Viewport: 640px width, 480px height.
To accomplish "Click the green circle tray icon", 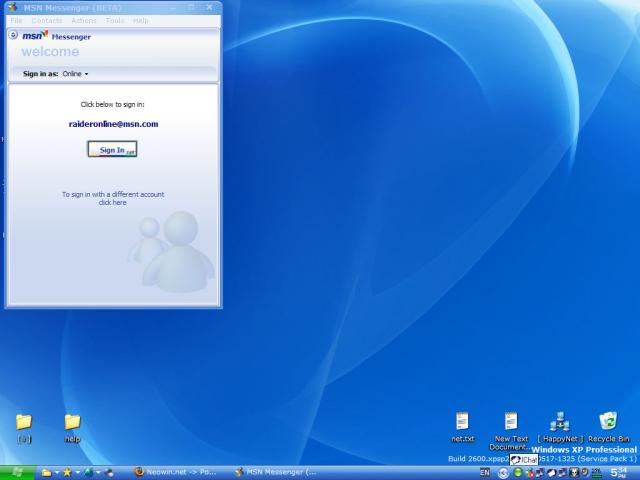I will point(518,472).
